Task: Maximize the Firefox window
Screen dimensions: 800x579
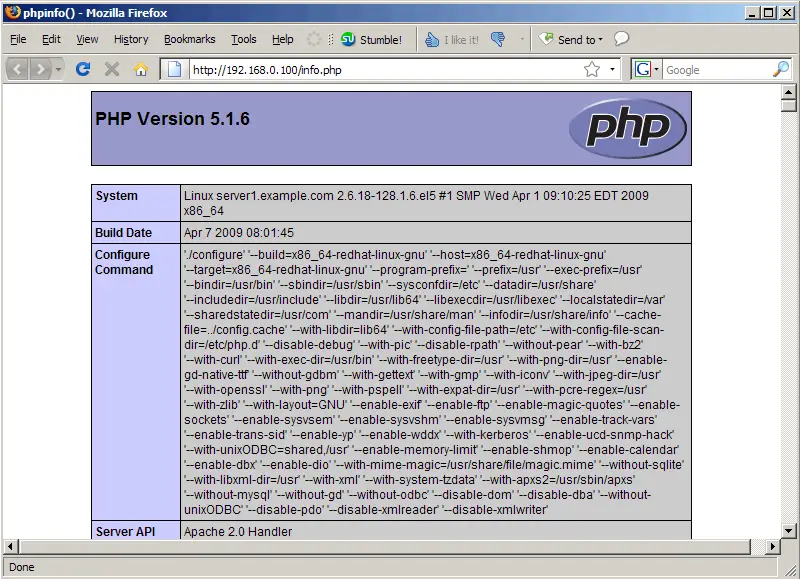Action: (x=768, y=13)
